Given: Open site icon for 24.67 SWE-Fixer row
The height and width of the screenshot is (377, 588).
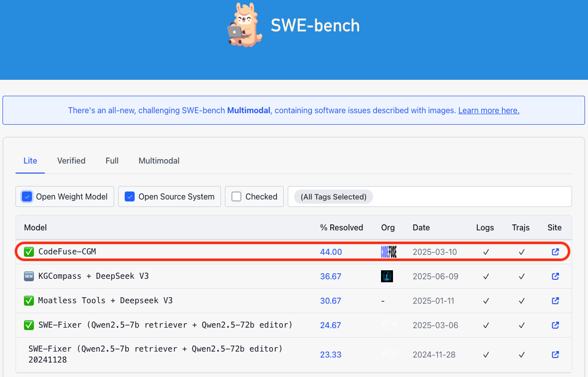Looking at the screenshot, I should [x=556, y=325].
